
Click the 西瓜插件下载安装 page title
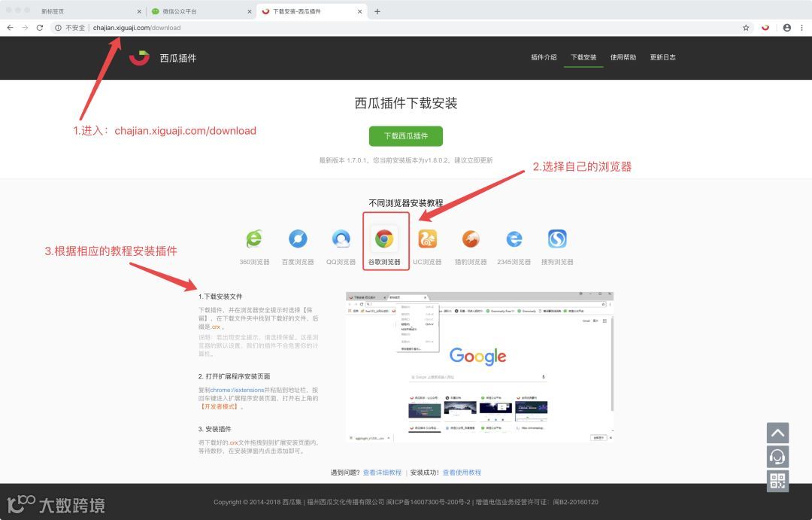pos(406,103)
